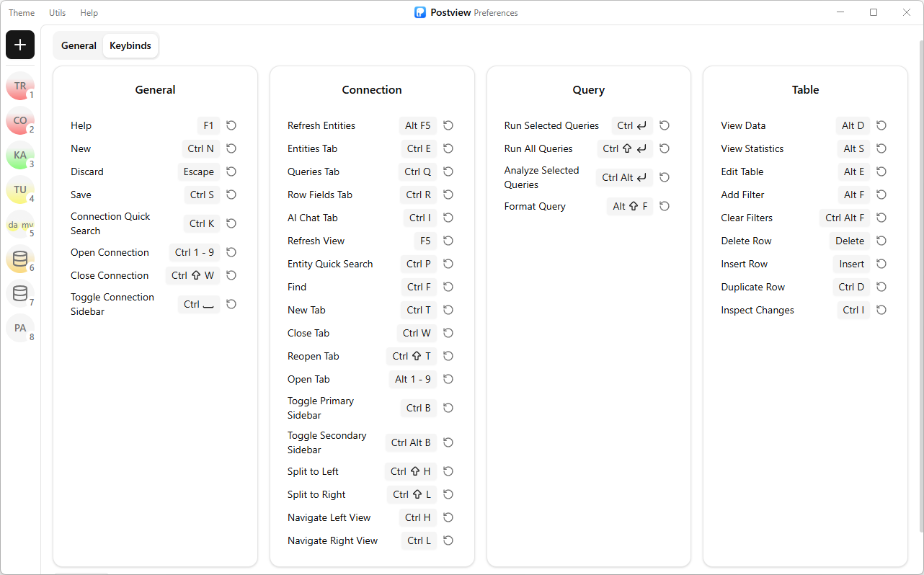Select the TR connection avatar
Image resolution: width=924 pixels, height=575 pixels.
[20, 86]
